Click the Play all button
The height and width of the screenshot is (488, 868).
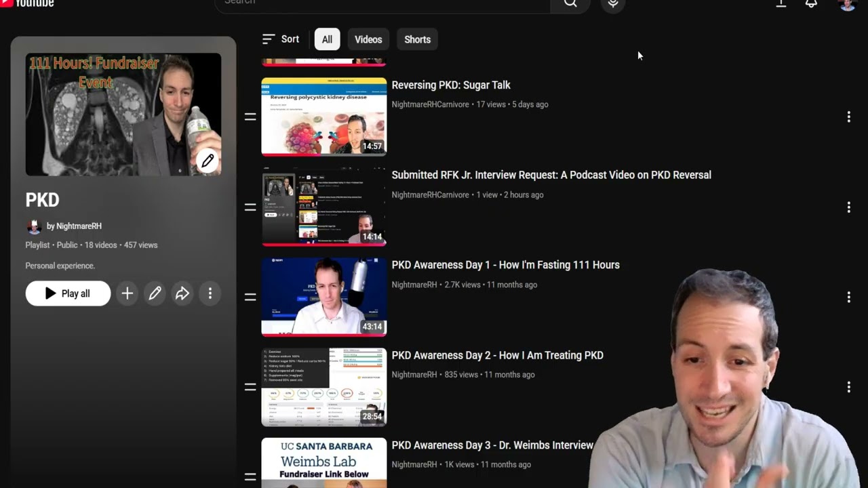tap(68, 293)
